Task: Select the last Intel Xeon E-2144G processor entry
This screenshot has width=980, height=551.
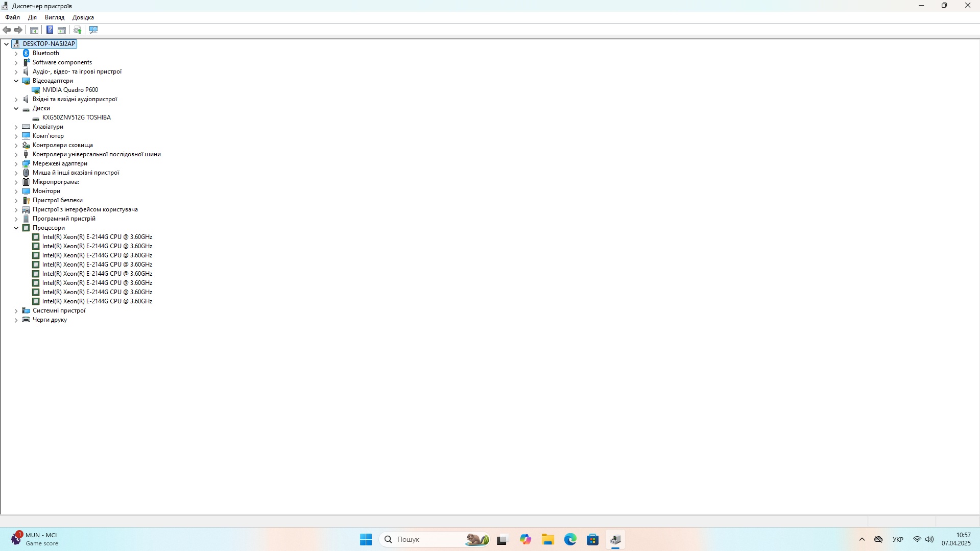Action: point(97,301)
